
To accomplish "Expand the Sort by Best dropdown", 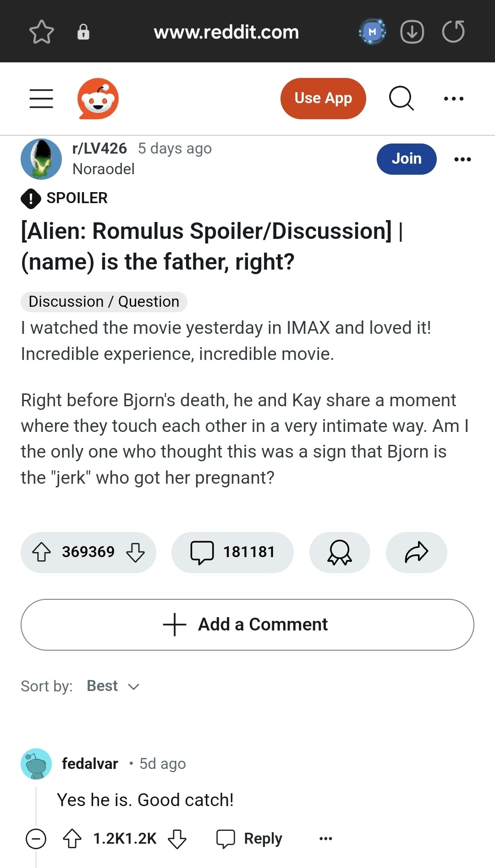I will click(x=113, y=686).
